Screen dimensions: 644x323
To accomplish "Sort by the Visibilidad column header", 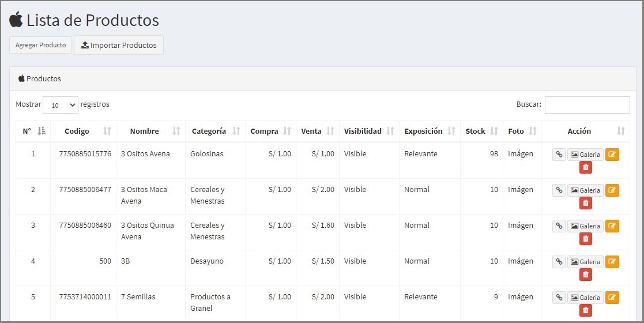I will [369, 131].
